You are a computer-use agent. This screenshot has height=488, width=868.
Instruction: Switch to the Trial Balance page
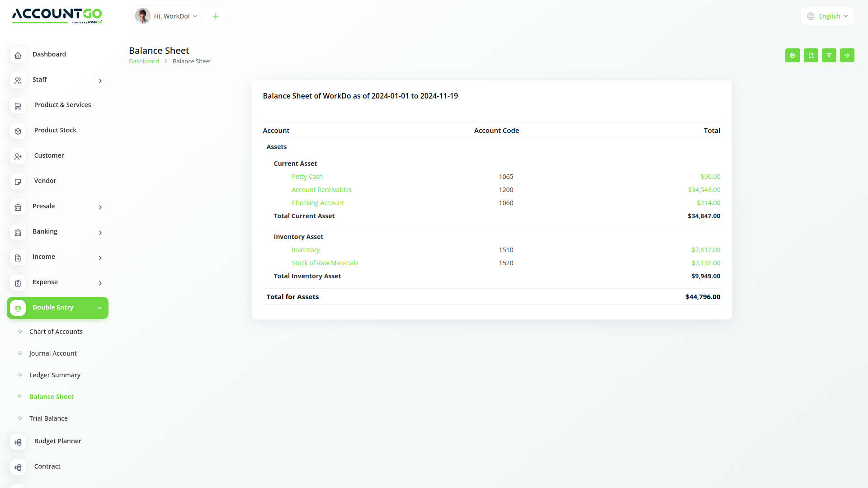[48, 418]
